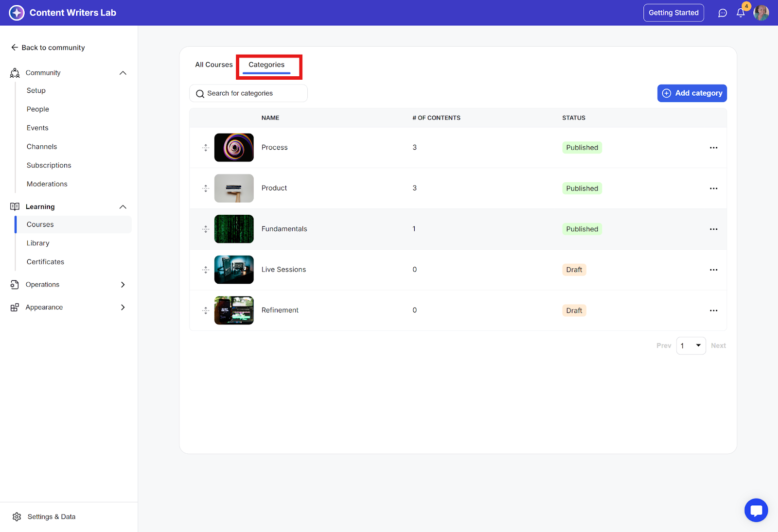Image resolution: width=778 pixels, height=532 pixels.
Task: Open the three-dot menu for Refinement
Action: 713,310
